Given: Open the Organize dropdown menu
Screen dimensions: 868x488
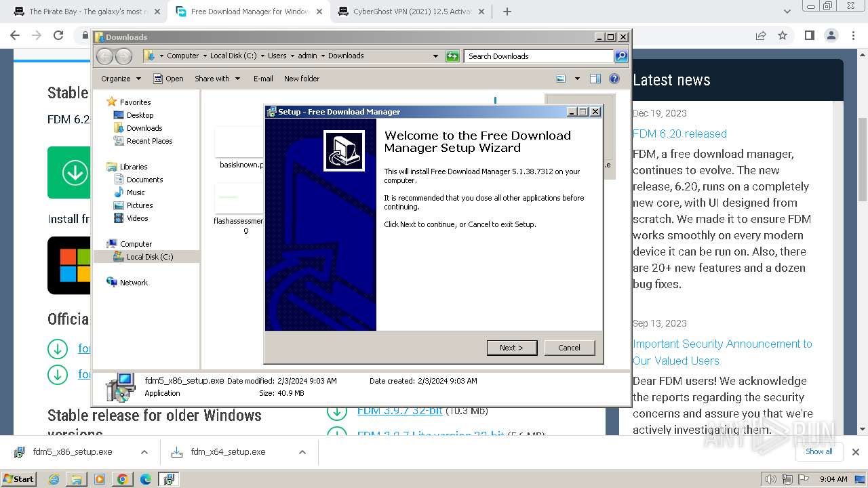Looking at the screenshot, I should 121,79.
